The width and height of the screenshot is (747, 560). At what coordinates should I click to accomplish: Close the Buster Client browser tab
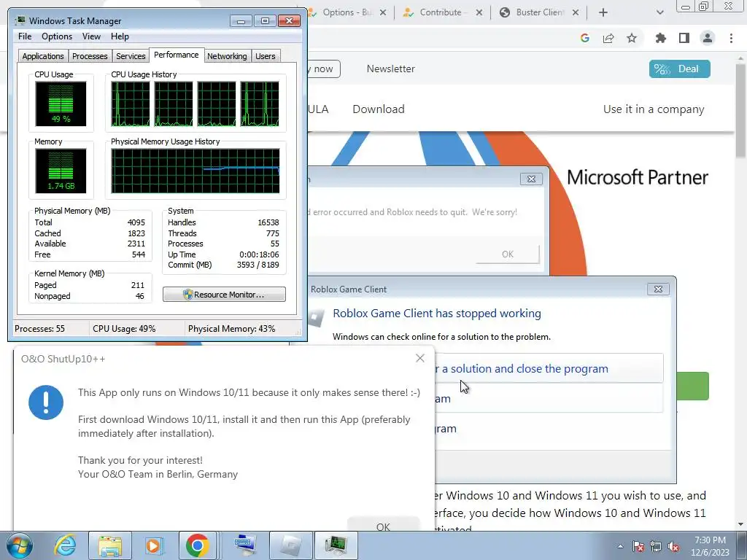tap(576, 13)
